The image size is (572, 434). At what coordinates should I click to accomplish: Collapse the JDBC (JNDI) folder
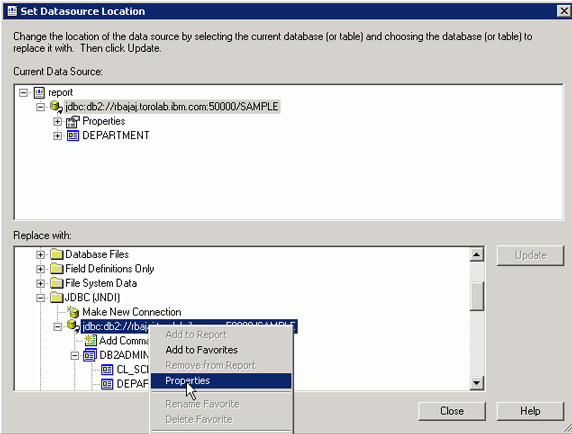click(40, 298)
